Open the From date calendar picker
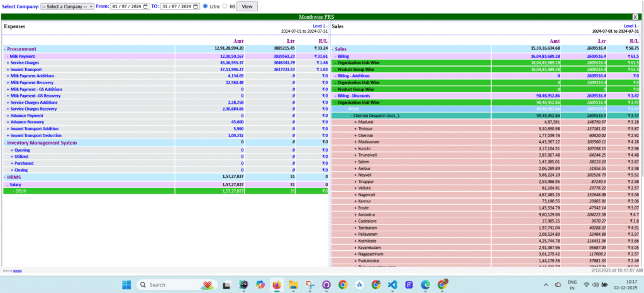Viewport: 644px width, 293px height. (x=144, y=6)
